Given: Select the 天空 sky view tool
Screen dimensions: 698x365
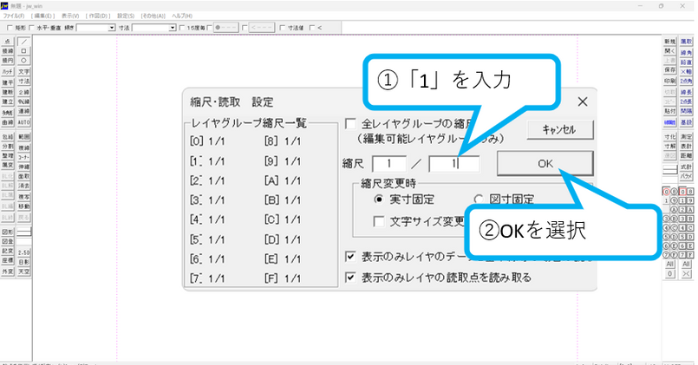Looking at the screenshot, I should (24, 272).
